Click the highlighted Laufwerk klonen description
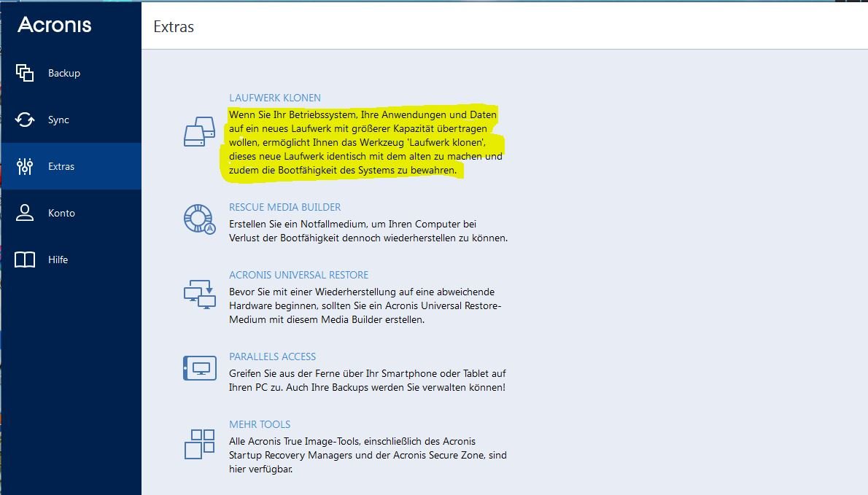This screenshot has height=495, width=868. click(366, 142)
